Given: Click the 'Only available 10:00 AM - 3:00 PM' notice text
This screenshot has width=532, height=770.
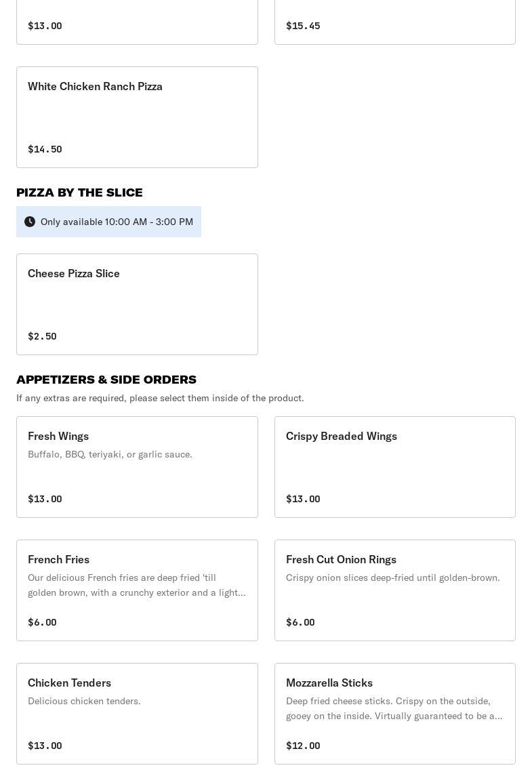Looking at the screenshot, I should [117, 222].
